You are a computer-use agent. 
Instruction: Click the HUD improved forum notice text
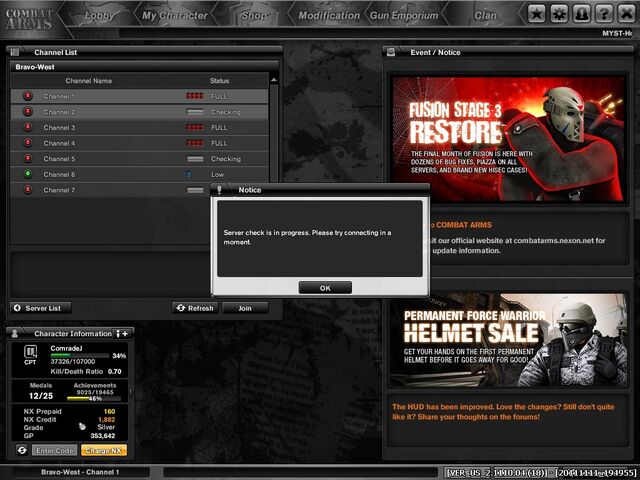click(503, 412)
